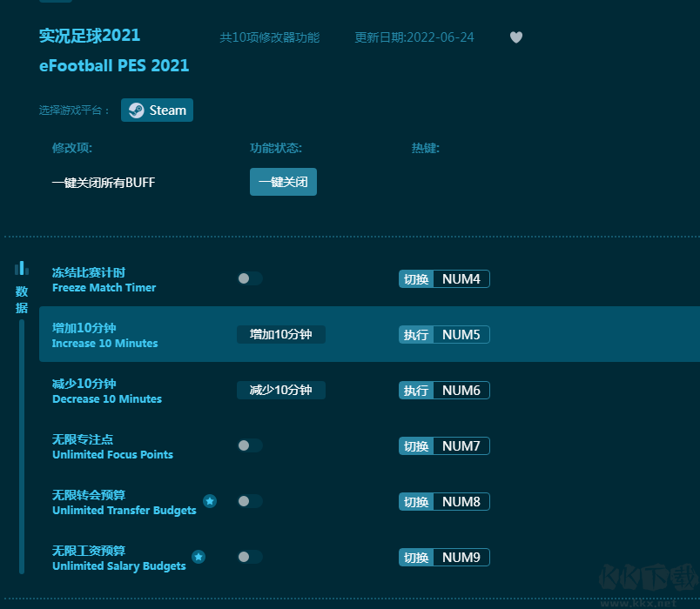Turn on Unlimited Transfer Budgets toggle
Image resolution: width=700 pixels, height=609 pixels.
(249, 501)
